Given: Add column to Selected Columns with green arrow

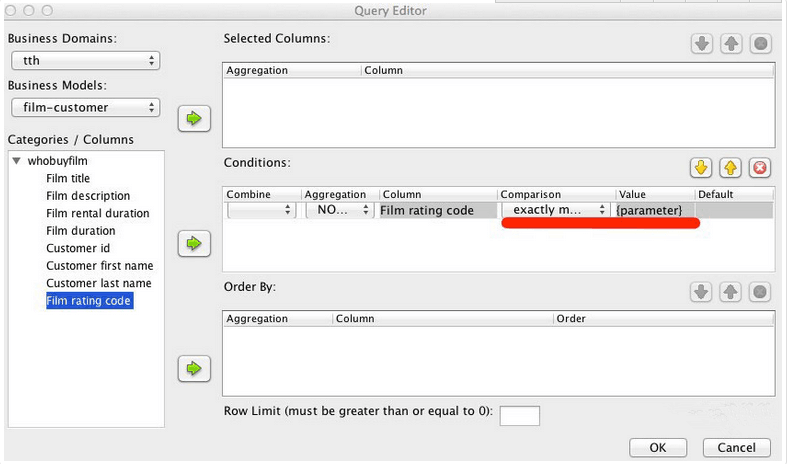Looking at the screenshot, I should pos(194,119).
